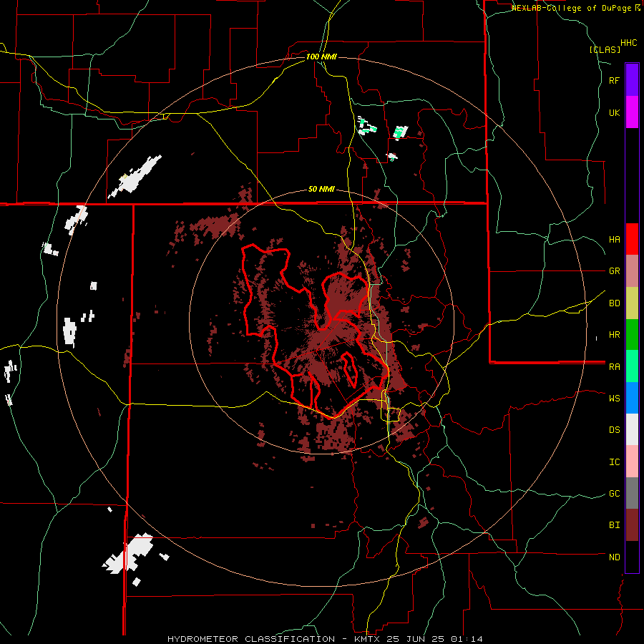Image resolution: width=644 pixels, height=644 pixels.
Task: Click the 'HHC' product code text
Action: coord(628,43)
